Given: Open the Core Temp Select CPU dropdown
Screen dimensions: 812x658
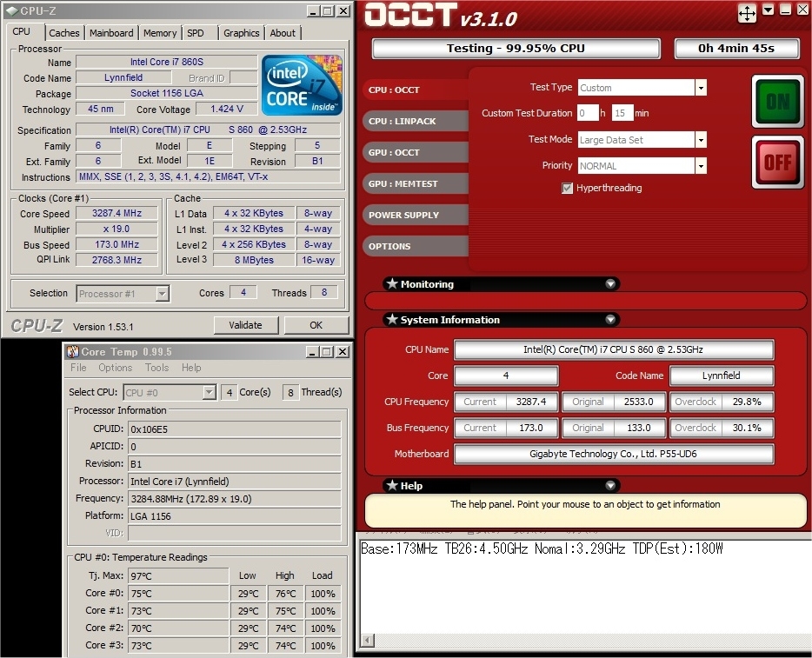Looking at the screenshot, I should [210, 392].
